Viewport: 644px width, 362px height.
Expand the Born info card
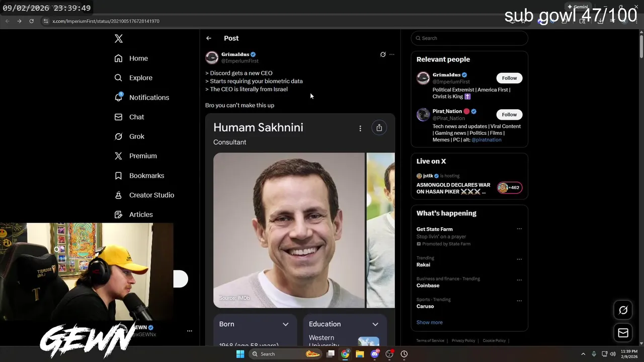pyautogui.click(x=285, y=324)
